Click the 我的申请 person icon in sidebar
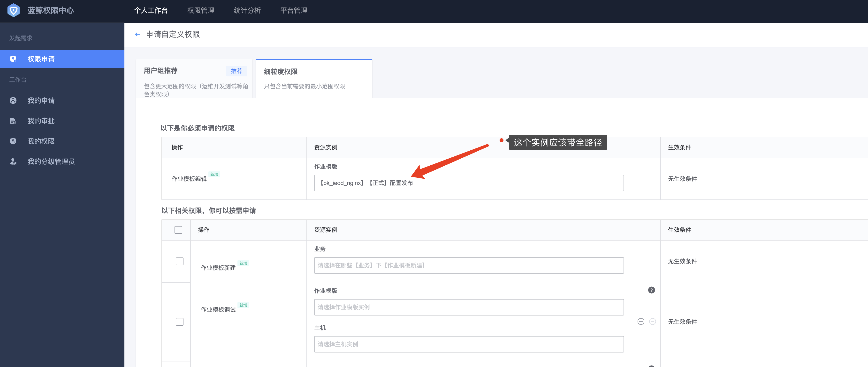 (13, 100)
